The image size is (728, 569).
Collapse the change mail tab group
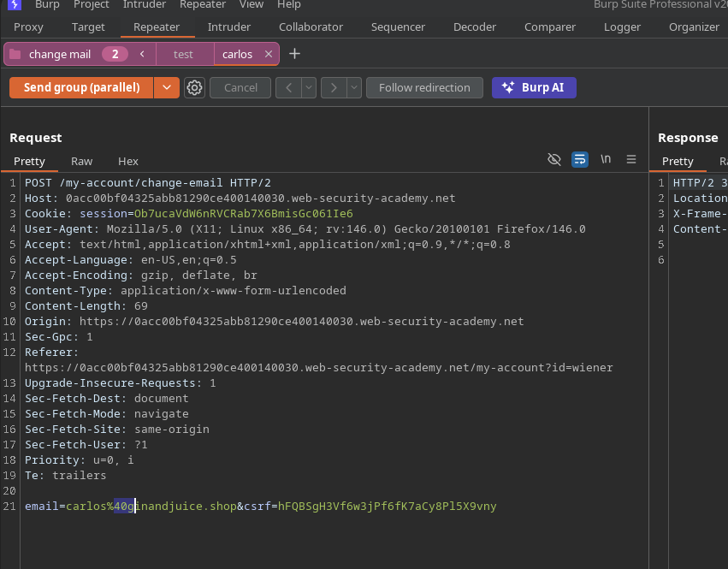(142, 54)
